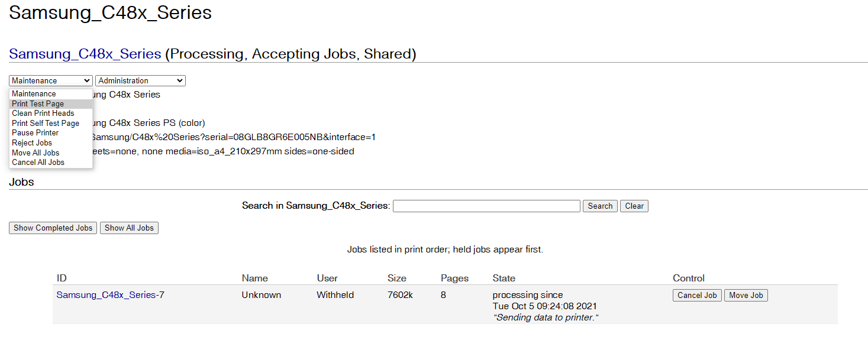
Task: Click the Samsung_C48x_Series page title
Action: pyautogui.click(x=110, y=12)
